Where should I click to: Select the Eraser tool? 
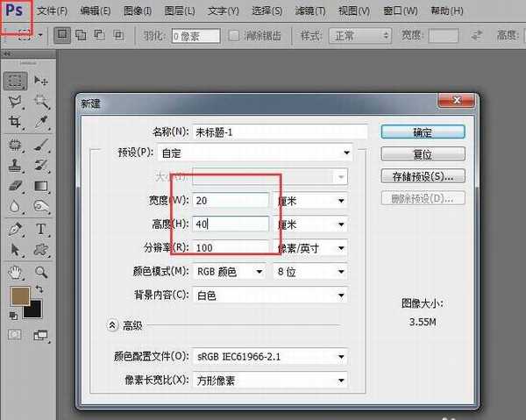tap(15, 186)
